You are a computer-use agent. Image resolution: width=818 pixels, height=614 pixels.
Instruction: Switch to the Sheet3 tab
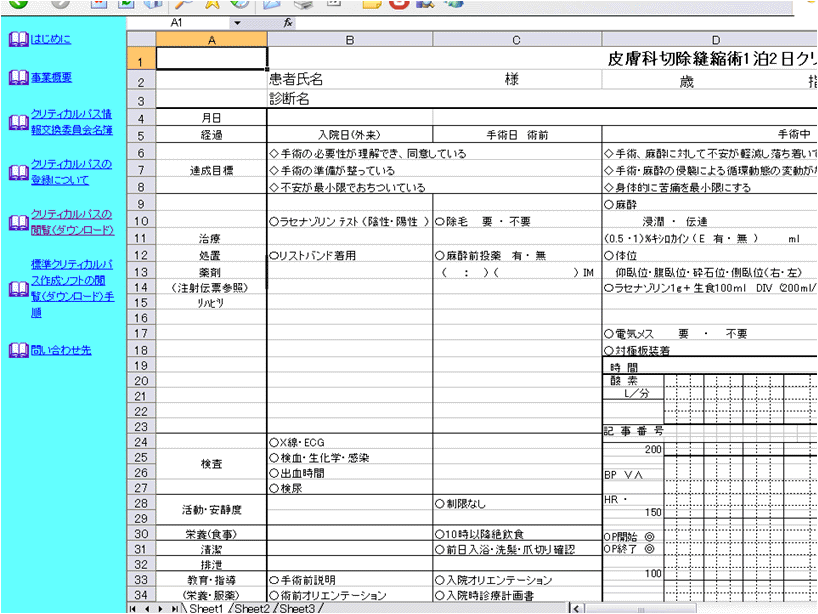click(297, 608)
